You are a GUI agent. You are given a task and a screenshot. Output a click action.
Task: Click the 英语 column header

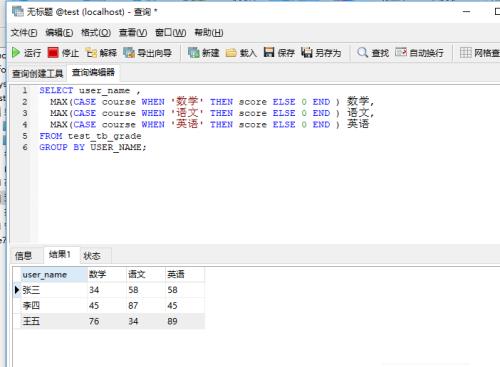tap(185, 275)
